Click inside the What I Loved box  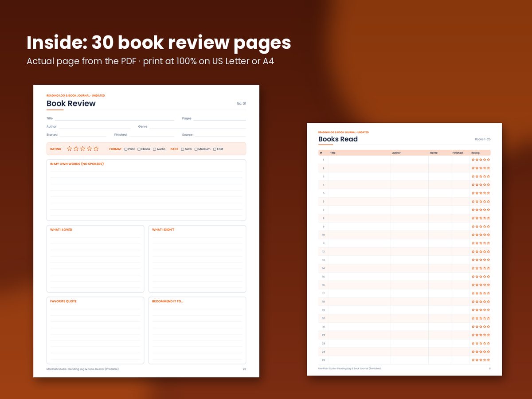(95, 259)
